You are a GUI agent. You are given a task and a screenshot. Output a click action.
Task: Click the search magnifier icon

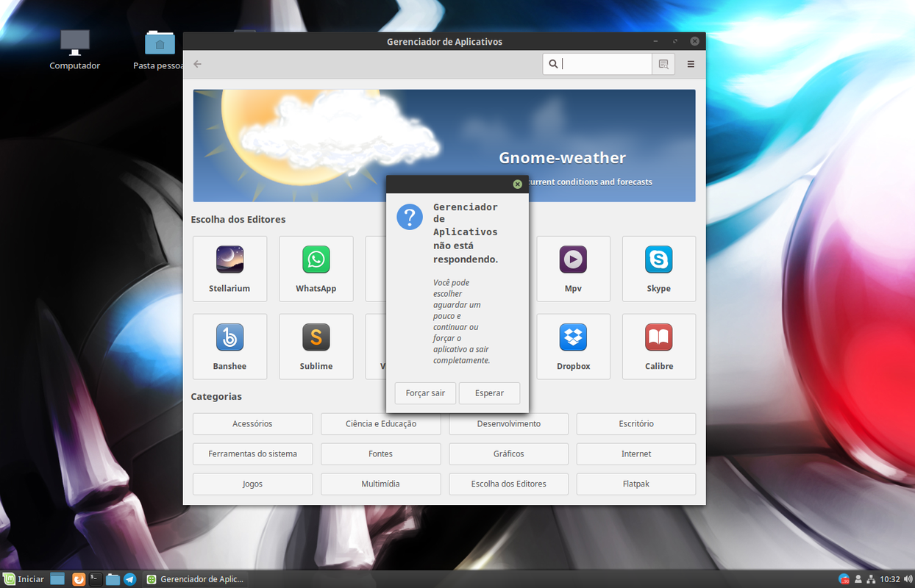tap(553, 64)
